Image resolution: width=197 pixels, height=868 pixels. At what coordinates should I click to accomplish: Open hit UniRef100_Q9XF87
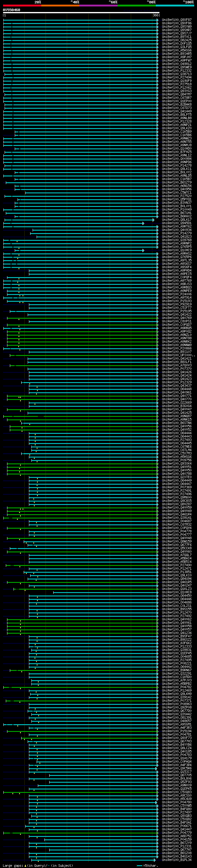point(177,20)
